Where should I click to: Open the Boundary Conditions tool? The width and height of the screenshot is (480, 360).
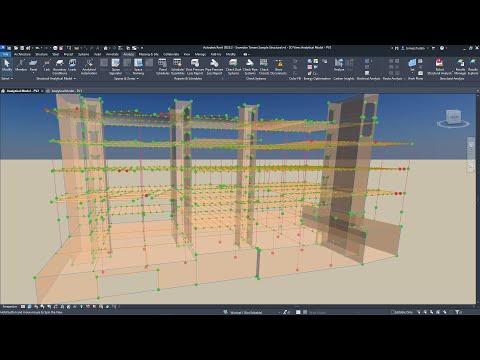tap(60, 66)
